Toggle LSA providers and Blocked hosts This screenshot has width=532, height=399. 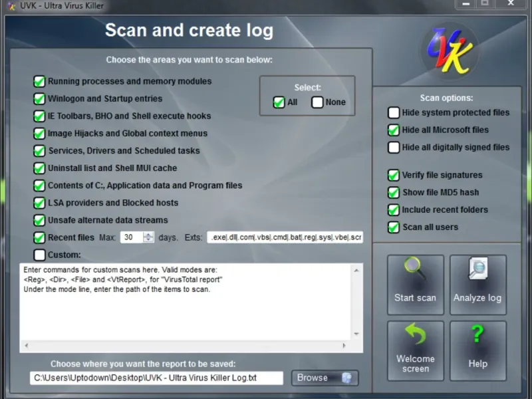[x=39, y=203]
